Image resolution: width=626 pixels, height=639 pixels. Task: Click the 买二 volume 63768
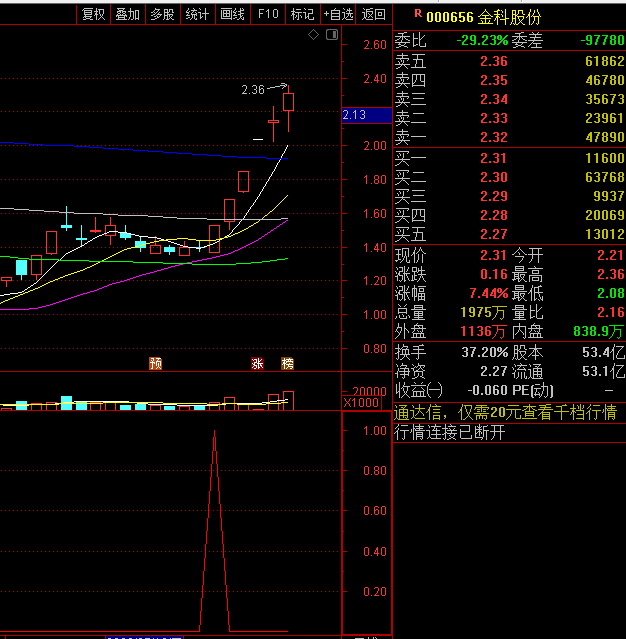605,177
